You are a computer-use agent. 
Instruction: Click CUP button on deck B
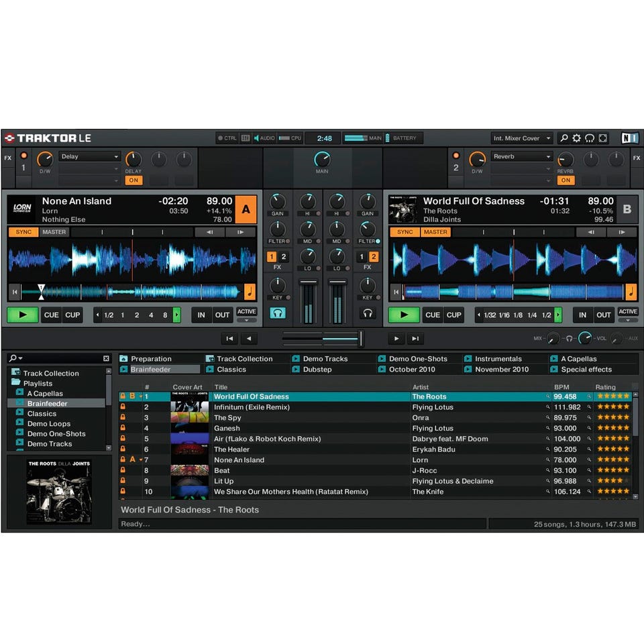454,315
